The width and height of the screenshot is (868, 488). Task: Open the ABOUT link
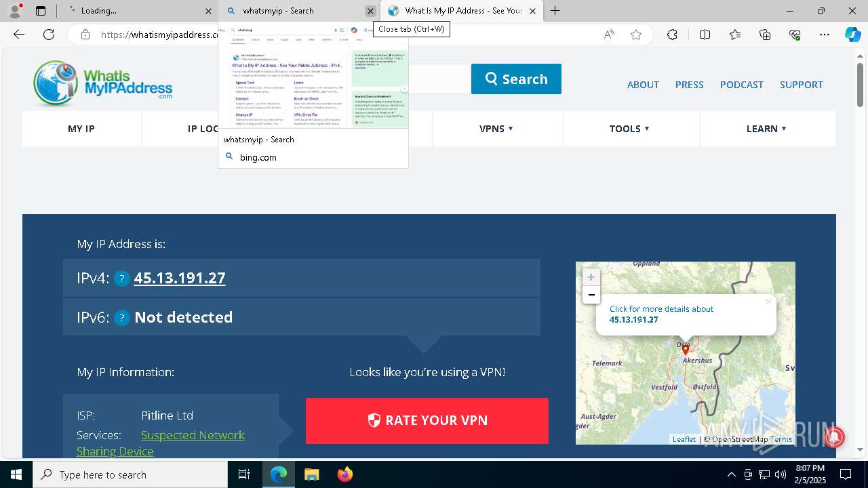pos(643,85)
